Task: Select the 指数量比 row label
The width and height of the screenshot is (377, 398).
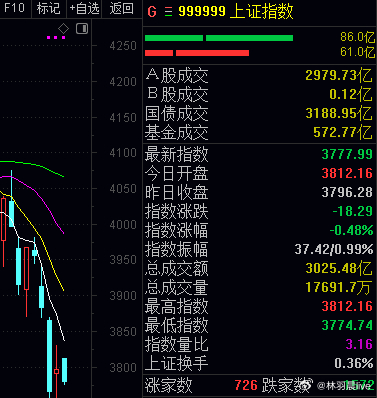Action: tap(177, 344)
